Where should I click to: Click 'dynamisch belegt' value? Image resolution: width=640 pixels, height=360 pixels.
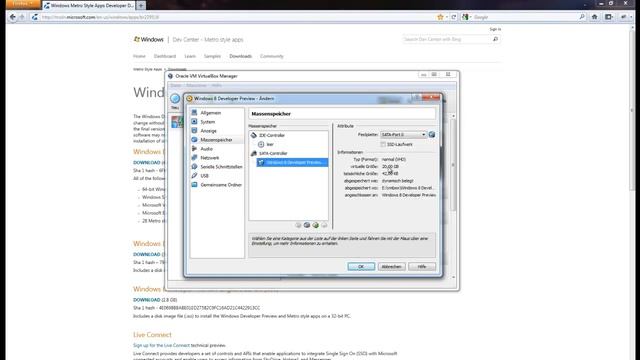point(397,180)
